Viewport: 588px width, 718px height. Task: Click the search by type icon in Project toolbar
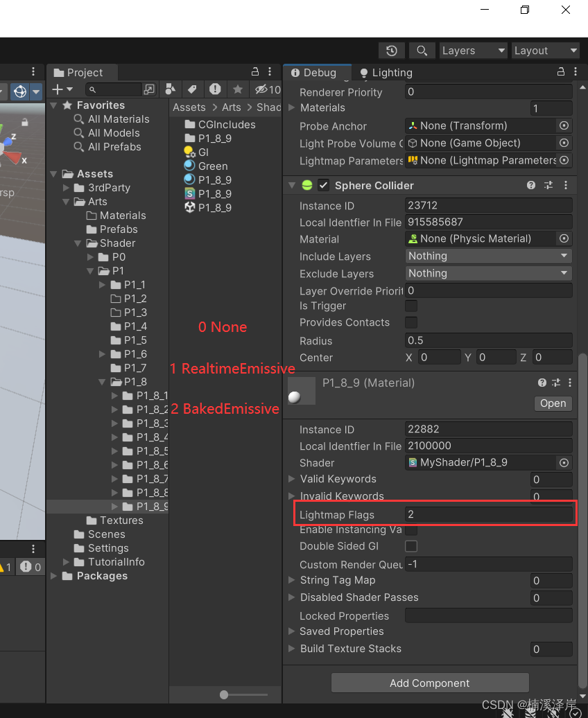click(169, 89)
